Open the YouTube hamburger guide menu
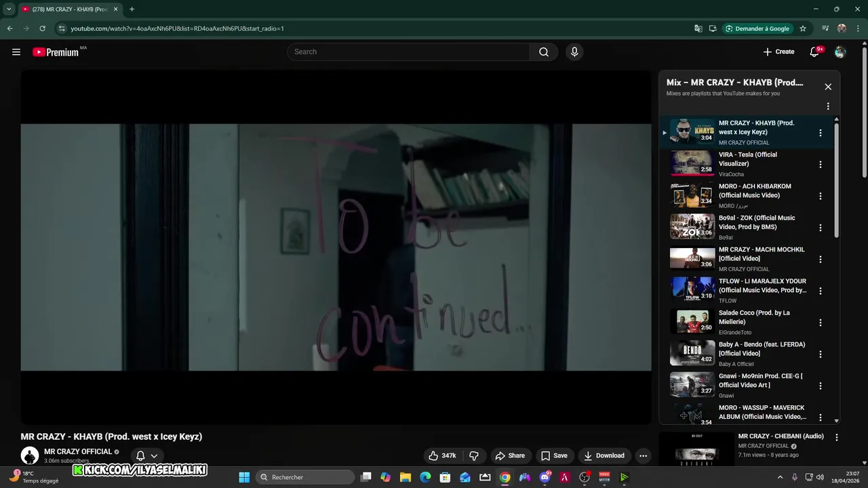 [x=16, y=52]
